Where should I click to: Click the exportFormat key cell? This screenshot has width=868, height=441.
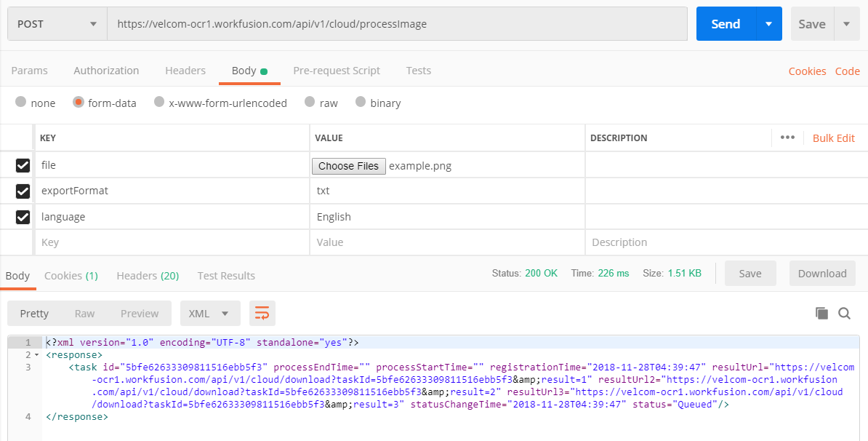point(172,191)
